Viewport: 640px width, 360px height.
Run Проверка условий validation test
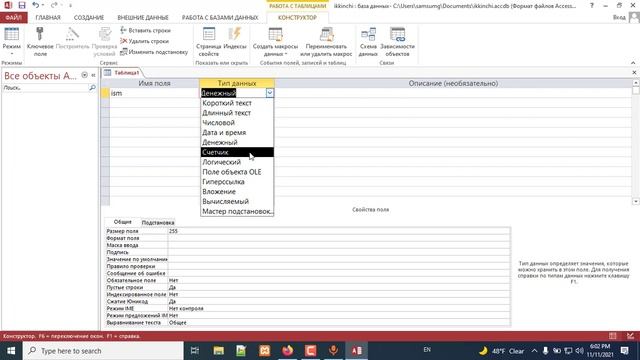[x=104, y=42]
